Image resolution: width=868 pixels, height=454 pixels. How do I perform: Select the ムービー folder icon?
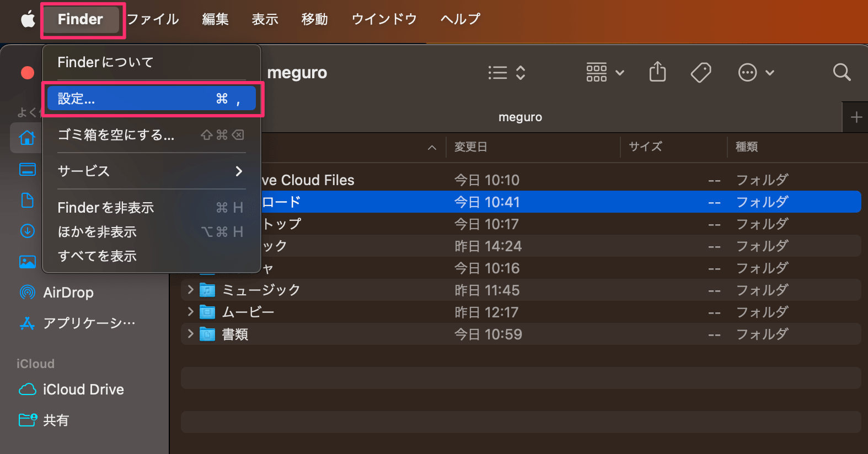pyautogui.click(x=207, y=312)
